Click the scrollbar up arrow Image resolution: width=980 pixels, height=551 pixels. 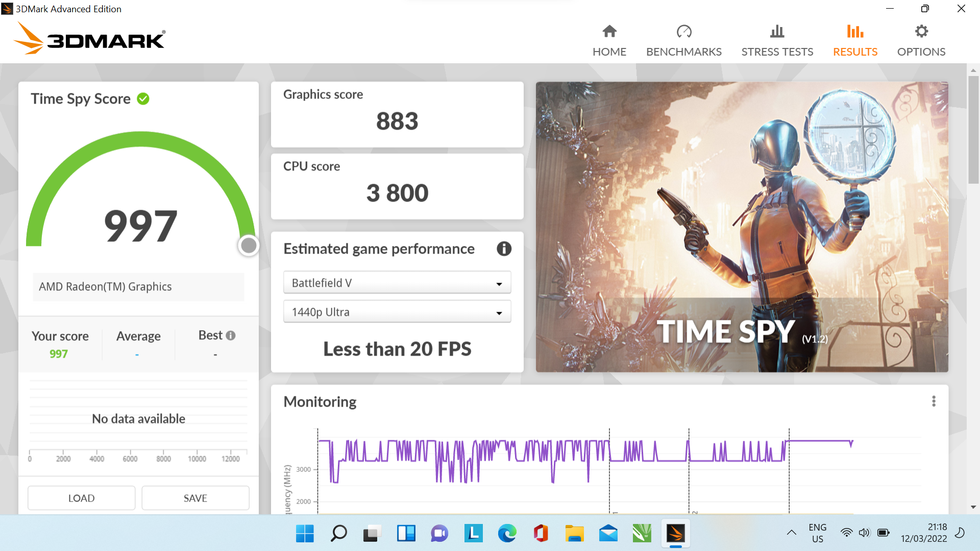point(973,70)
